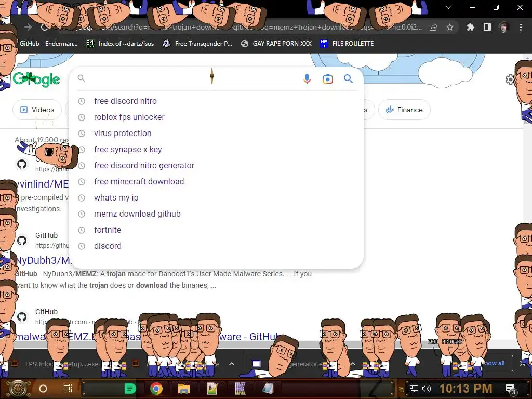Submit search with the blue magnifier button
The height and width of the screenshot is (399, 532).
(x=348, y=79)
